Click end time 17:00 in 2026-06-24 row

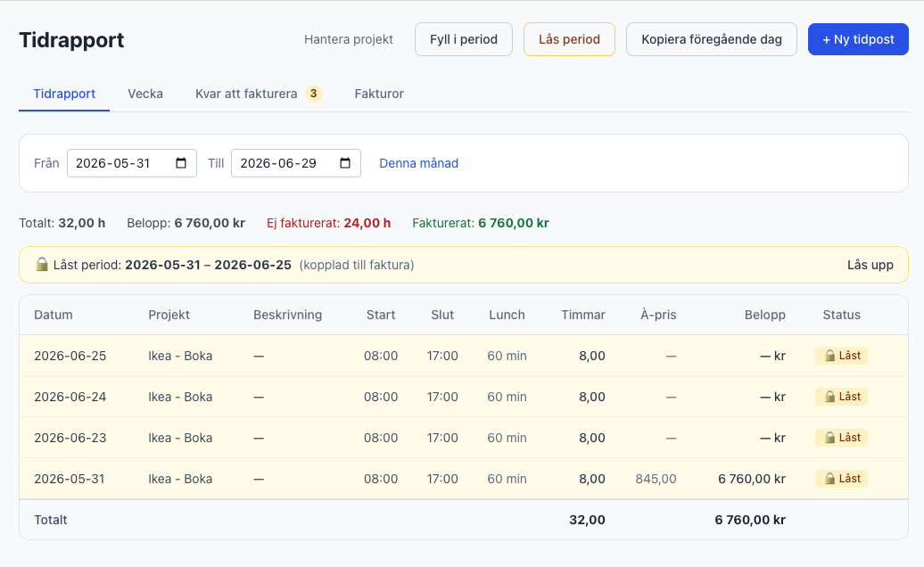[442, 397]
